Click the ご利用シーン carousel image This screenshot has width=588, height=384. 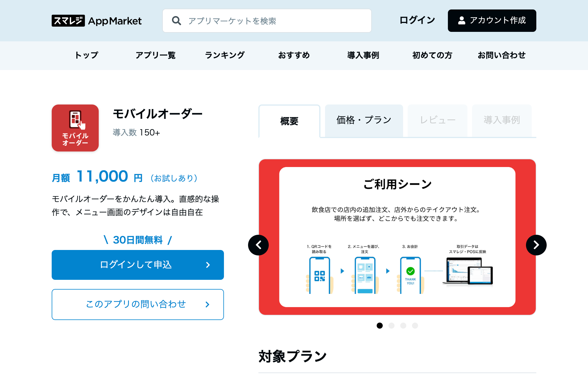[397, 237]
